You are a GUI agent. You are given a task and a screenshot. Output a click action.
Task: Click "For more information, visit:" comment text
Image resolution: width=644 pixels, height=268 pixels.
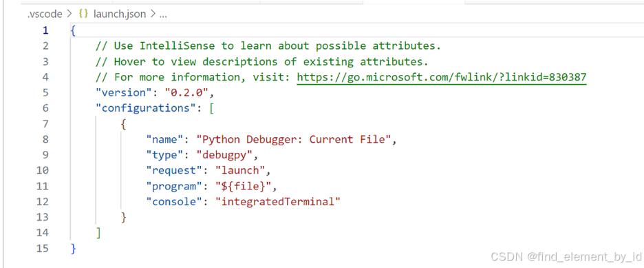[x=193, y=77]
